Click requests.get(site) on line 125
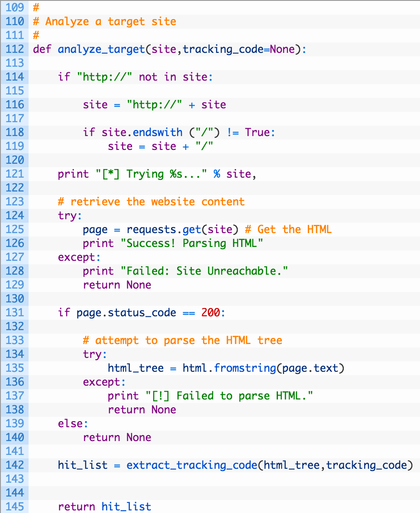Image resolution: width=420 pixels, height=513 pixels. point(182,229)
